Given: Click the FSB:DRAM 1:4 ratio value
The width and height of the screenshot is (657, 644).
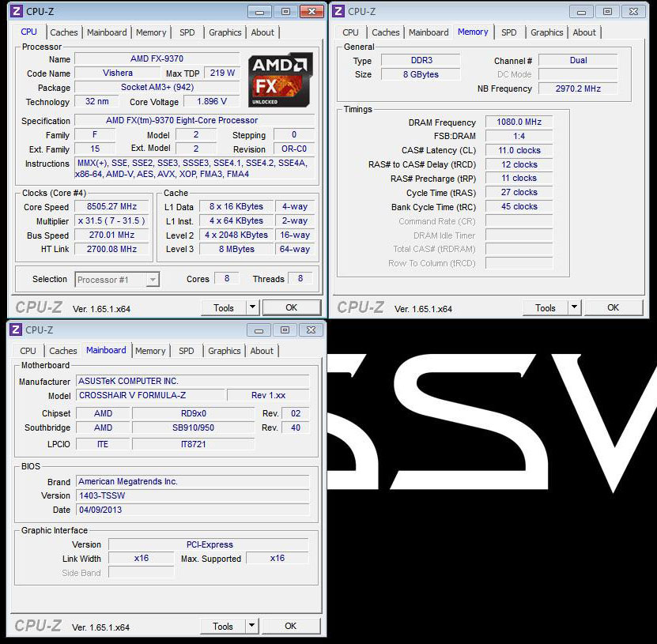Looking at the screenshot, I should pos(519,136).
